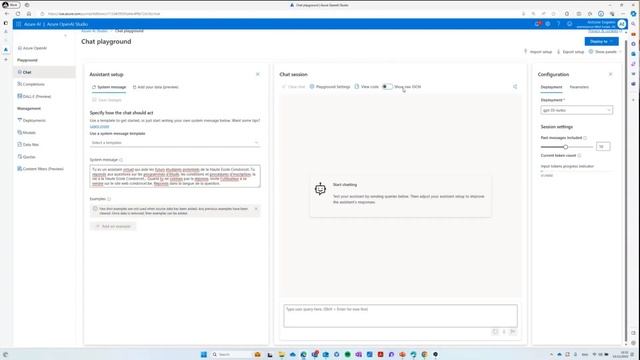Viewport: 640px width, 360px height.
Task: Click Export setup
Action: (x=571, y=52)
